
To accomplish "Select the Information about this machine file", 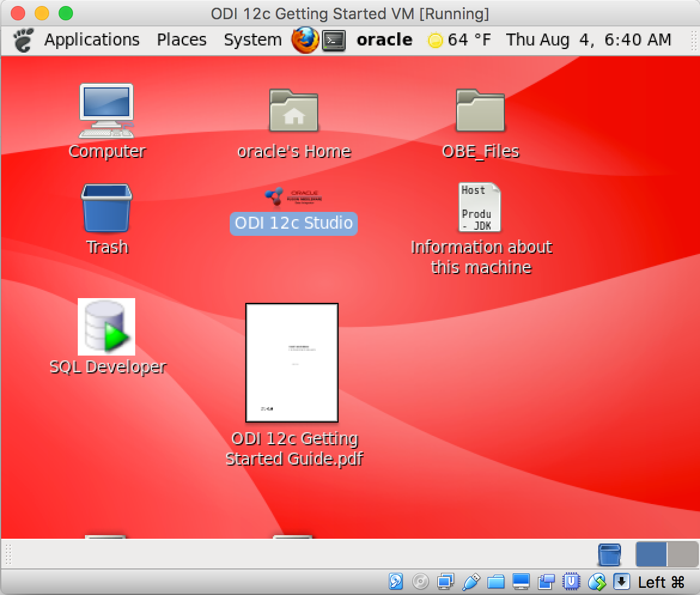I will tap(480, 207).
